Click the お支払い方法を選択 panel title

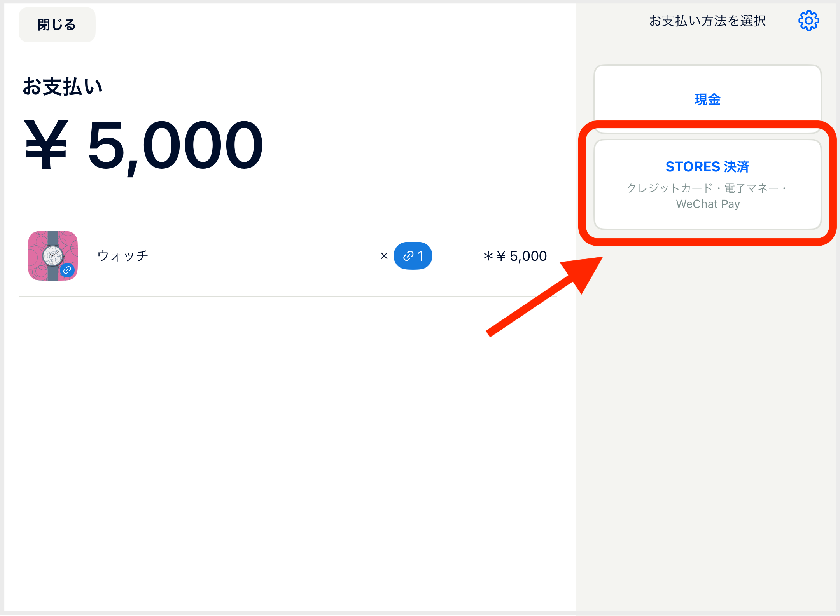tap(707, 21)
